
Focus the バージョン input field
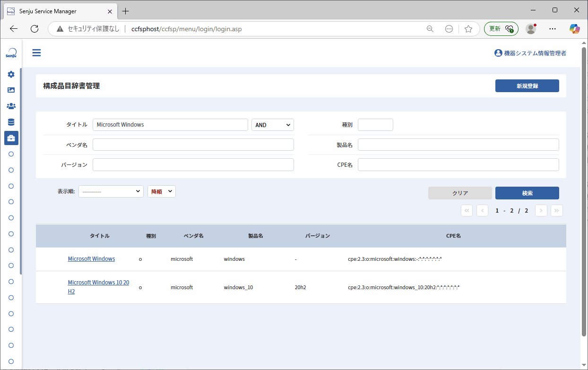[x=193, y=164]
